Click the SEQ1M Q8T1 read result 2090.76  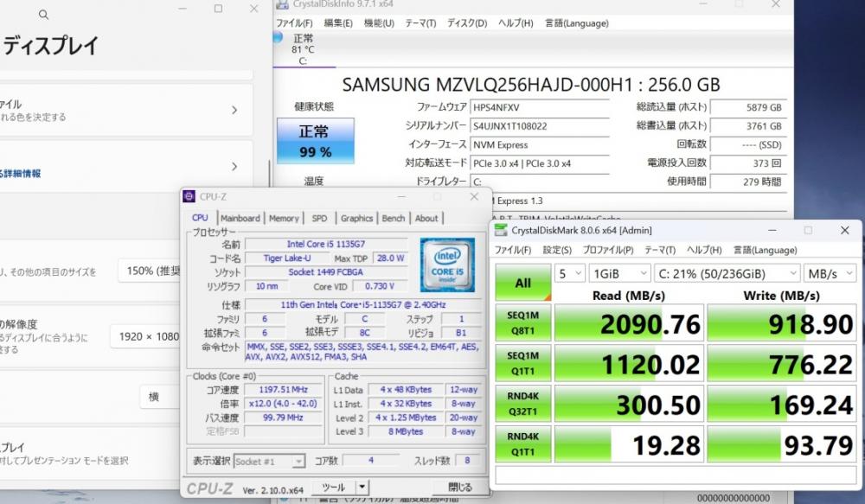[x=629, y=323]
